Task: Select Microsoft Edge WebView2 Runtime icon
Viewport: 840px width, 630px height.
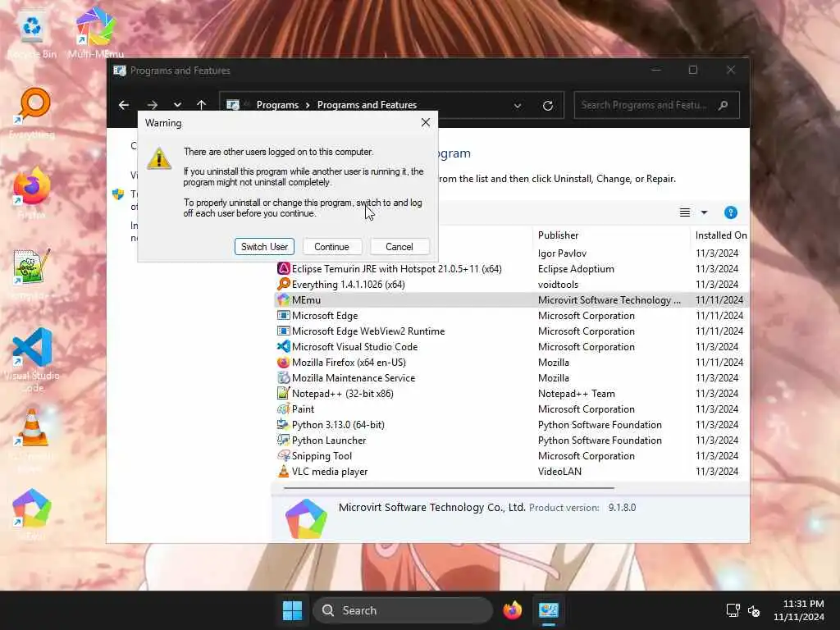Action: (283, 331)
